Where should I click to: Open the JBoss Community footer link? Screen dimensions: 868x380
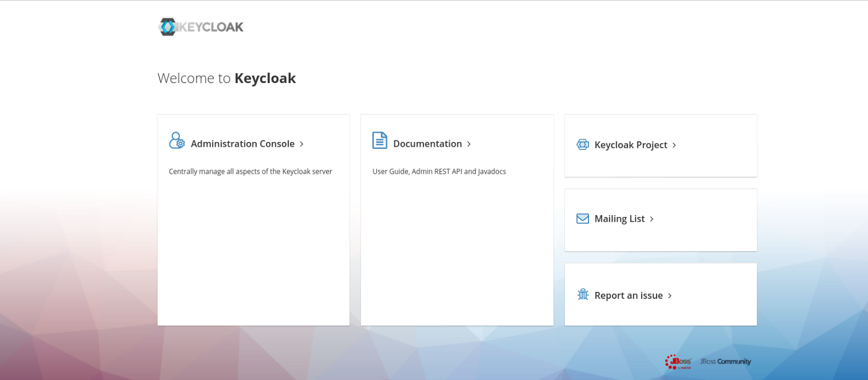[x=725, y=361]
